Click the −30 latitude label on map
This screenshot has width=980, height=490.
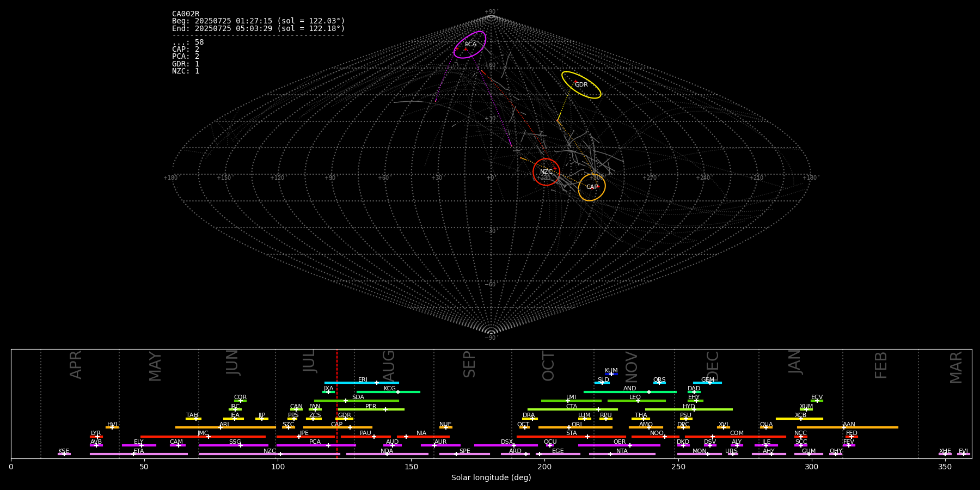(491, 231)
